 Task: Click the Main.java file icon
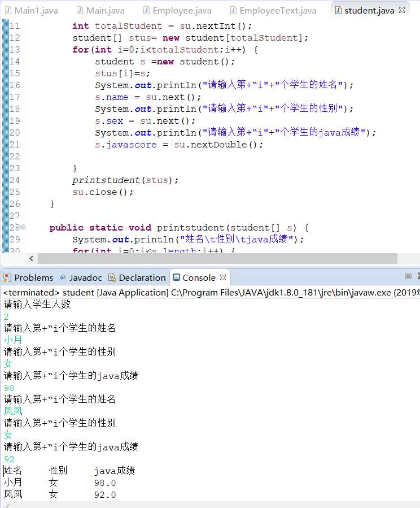tap(80, 10)
